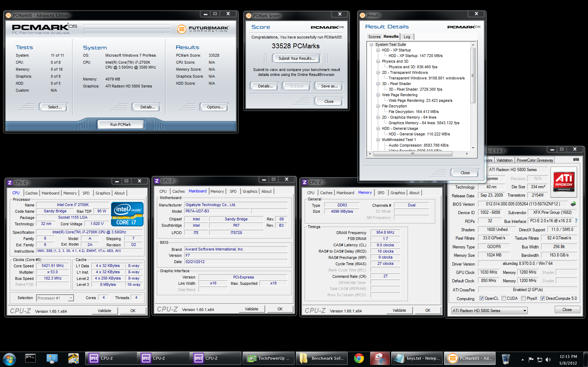Image resolution: width=588 pixels, height=367 pixels.
Task: Collapse the Web Page Rendering node
Action: [378, 95]
